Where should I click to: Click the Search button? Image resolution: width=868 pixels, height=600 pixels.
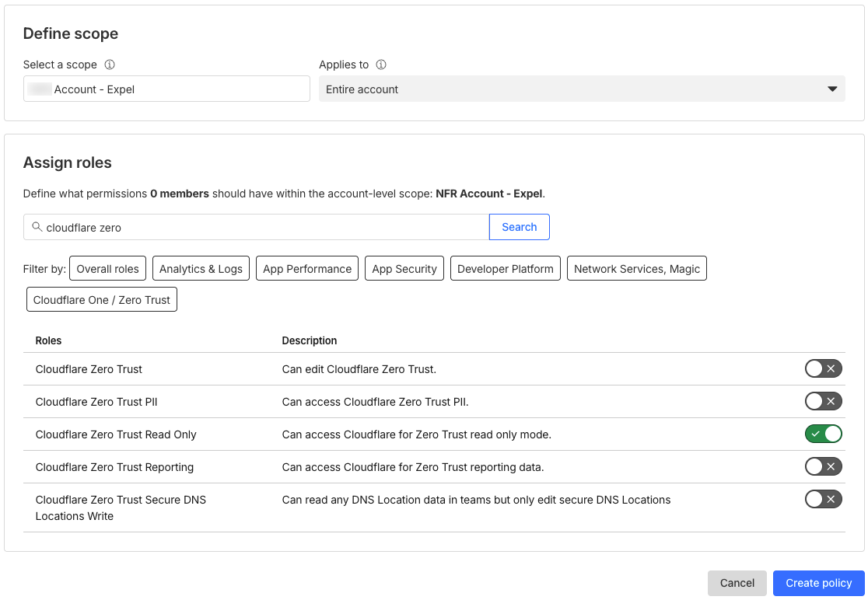click(520, 227)
